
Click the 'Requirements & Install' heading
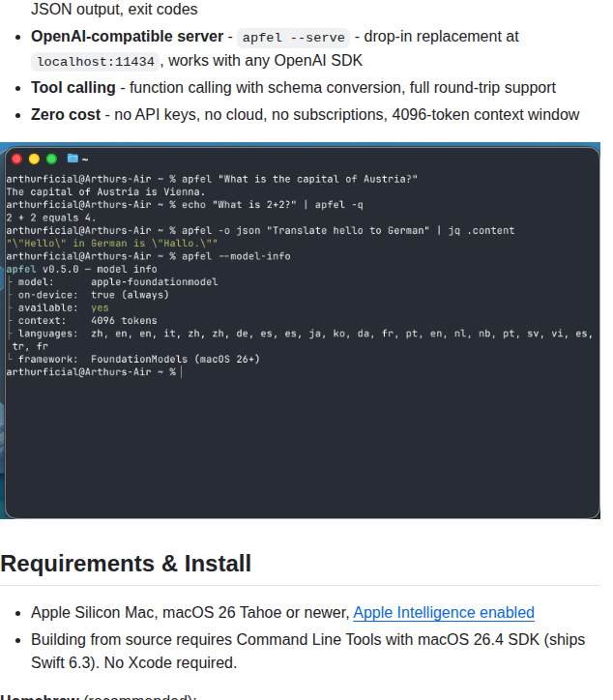[x=126, y=564]
